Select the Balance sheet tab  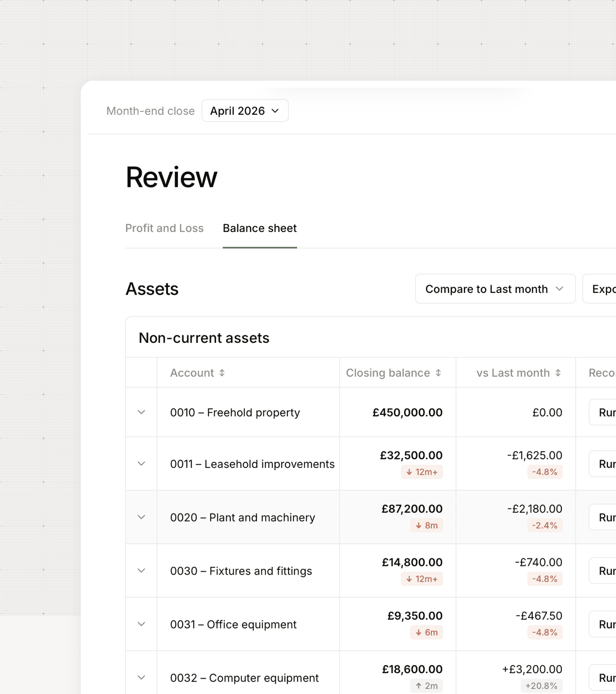point(260,228)
